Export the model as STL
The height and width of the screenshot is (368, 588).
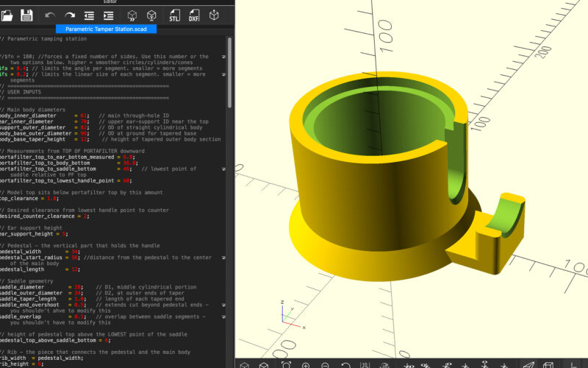point(174,15)
